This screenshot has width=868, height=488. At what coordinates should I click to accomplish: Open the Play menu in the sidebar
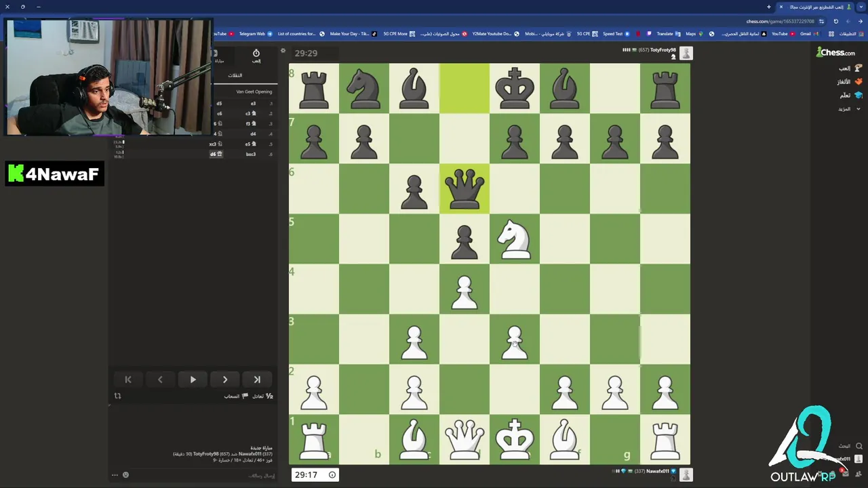point(850,68)
